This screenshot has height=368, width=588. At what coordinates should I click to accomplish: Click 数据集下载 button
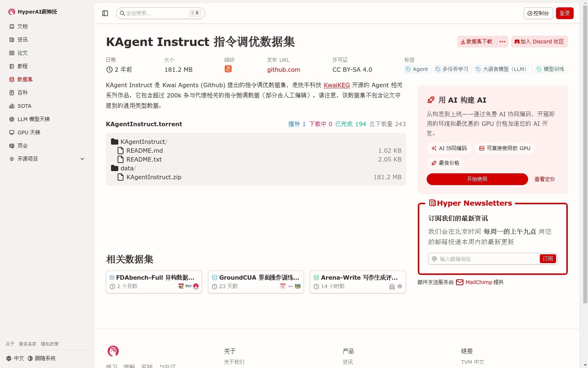coord(477,42)
